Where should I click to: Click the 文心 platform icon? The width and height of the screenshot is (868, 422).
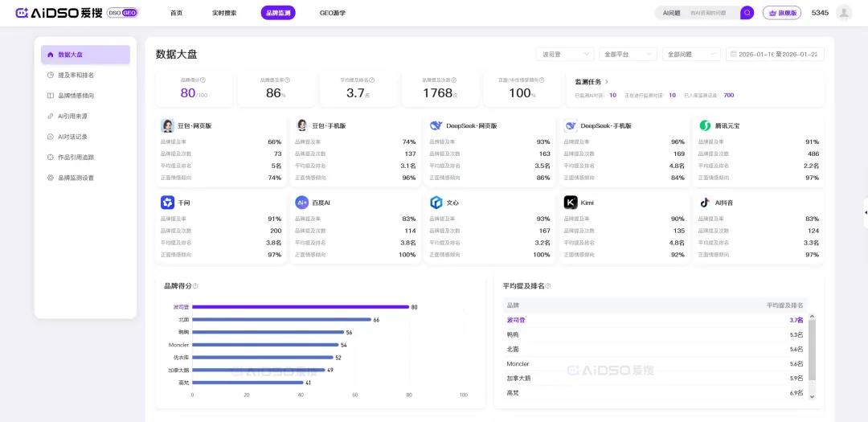436,203
